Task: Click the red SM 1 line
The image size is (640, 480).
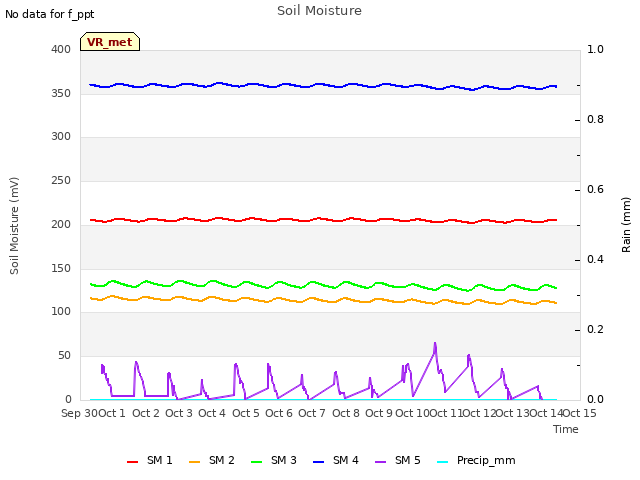Action: click(x=322, y=219)
